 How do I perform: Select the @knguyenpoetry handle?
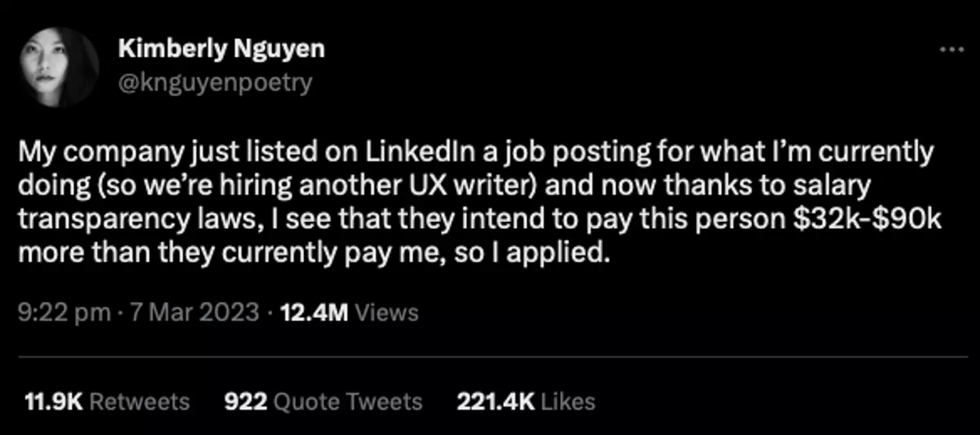pyautogui.click(x=214, y=82)
